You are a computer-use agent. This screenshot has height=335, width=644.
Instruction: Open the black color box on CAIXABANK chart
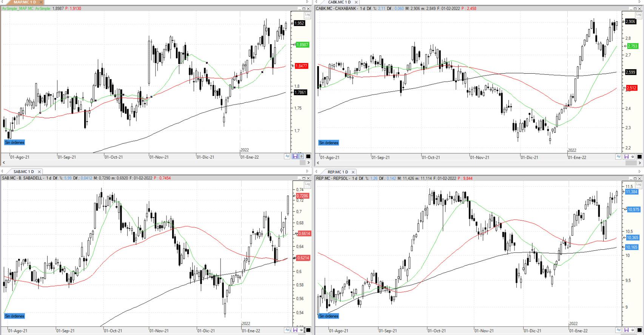pyautogui.click(x=639, y=156)
